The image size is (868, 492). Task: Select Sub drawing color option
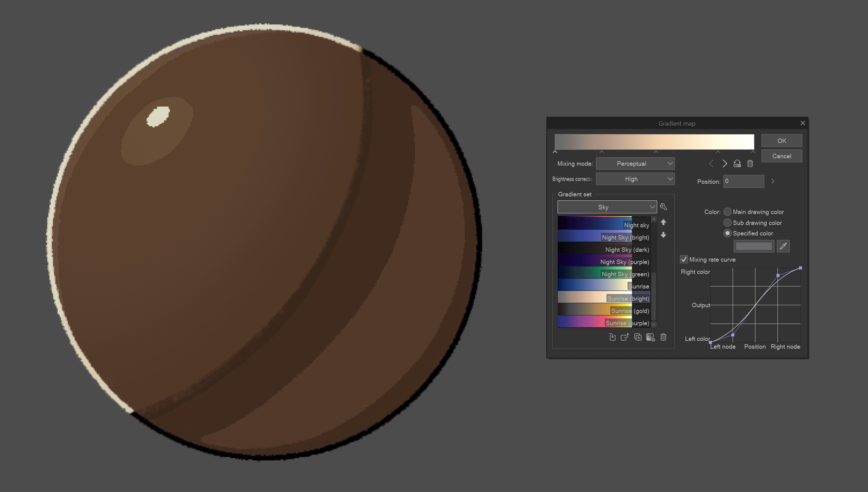pyautogui.click(x=727, y=223)
